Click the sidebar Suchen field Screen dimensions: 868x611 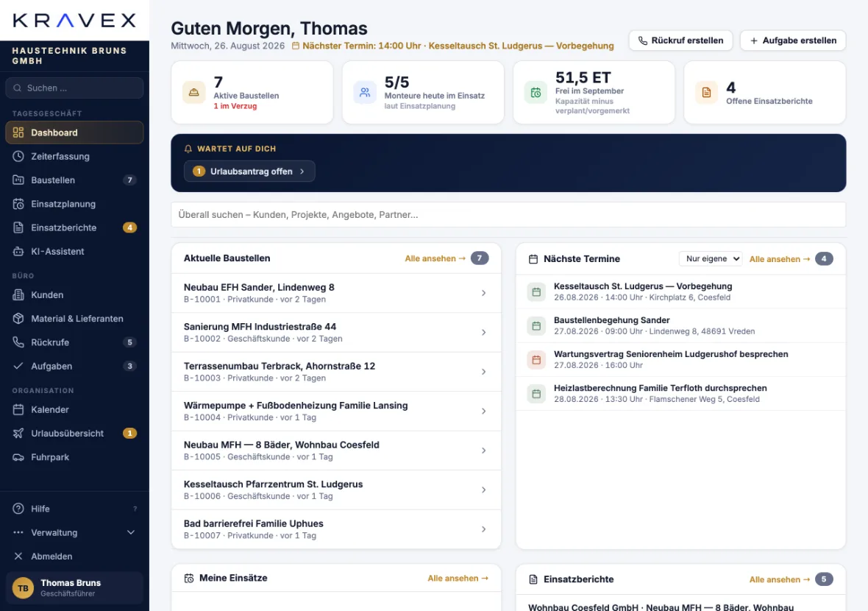click(x=74, y=88)
